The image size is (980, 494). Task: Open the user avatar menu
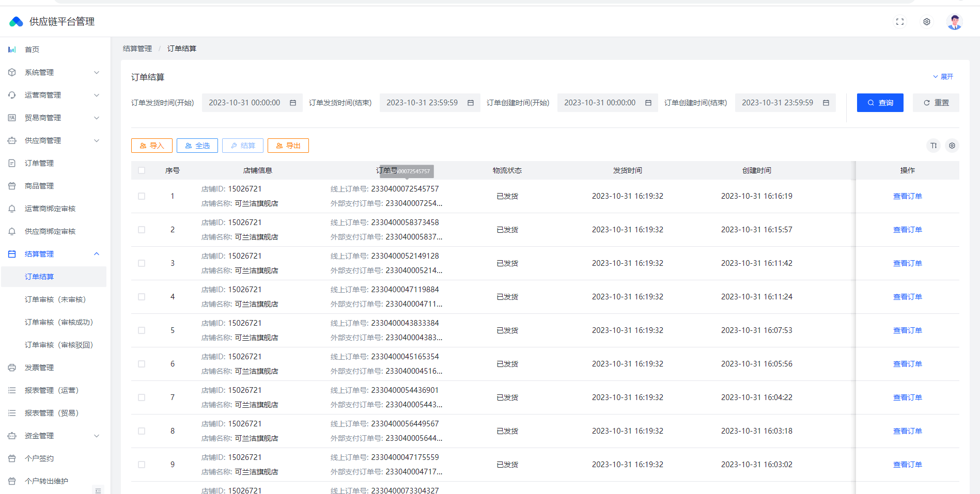pyautogui.click(x=955, y=22)
